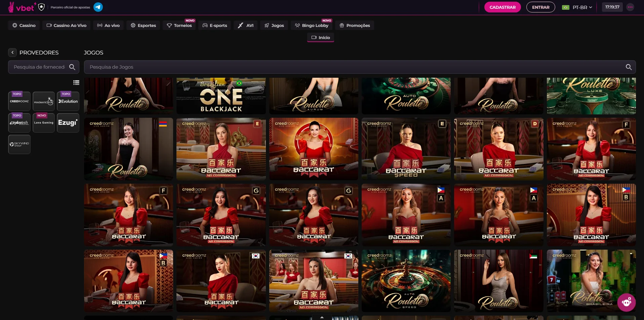This screenshot has width=644, height=320.
Task: Open the Cassino menu
Action: click(24, 25)
